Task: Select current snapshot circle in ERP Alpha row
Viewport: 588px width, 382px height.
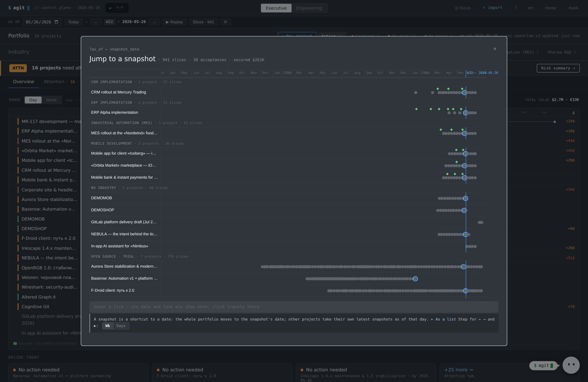Action: [465, 113]
